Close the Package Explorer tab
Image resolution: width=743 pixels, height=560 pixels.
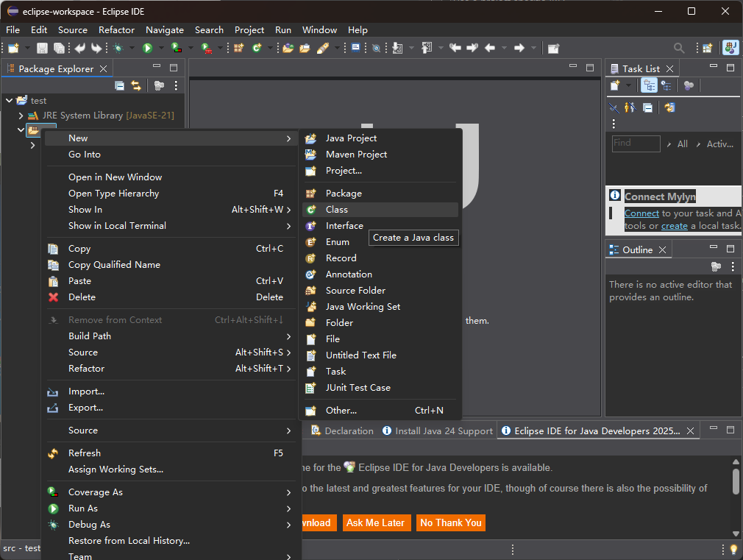point(103,68)
